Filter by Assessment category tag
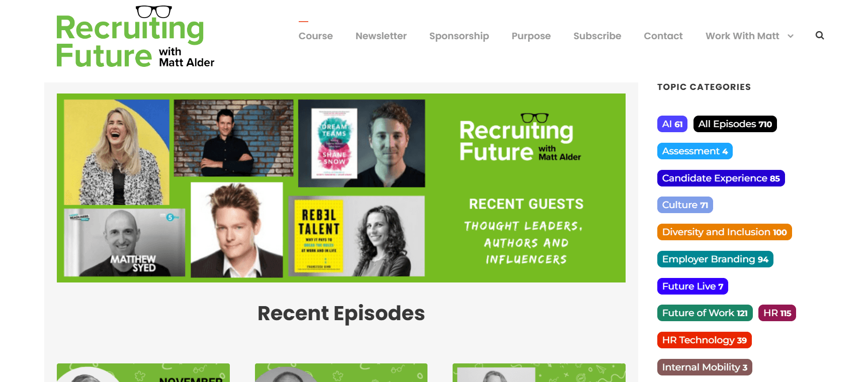The image size is (868, 382). tap(695, 151)
